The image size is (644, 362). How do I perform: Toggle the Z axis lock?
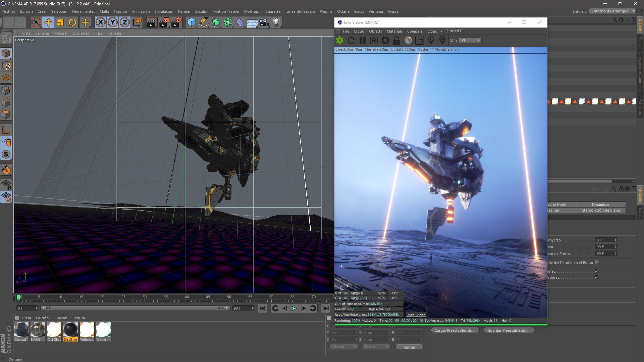pyautogui.click(x=125, y=22)
